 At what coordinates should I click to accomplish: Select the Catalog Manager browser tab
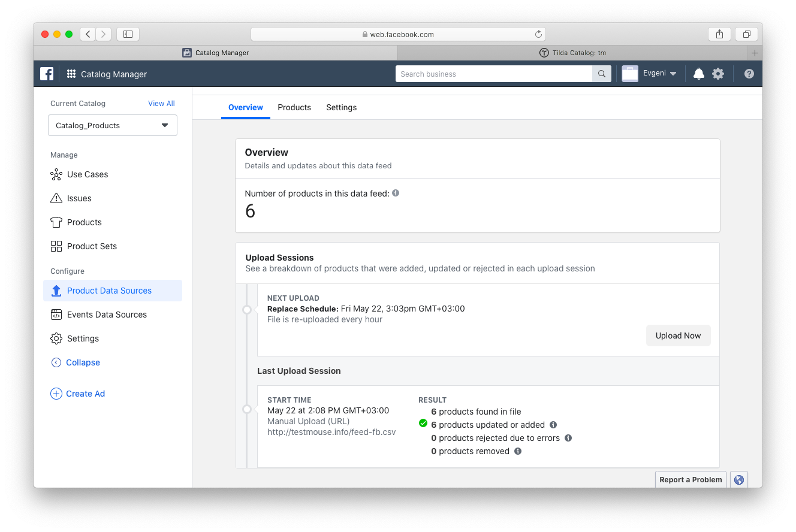click(x=216, y=53)
